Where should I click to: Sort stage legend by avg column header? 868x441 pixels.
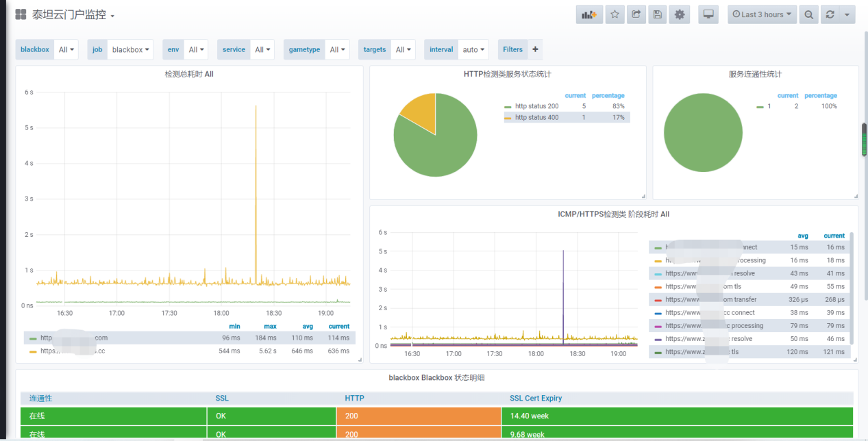(803, 236)
